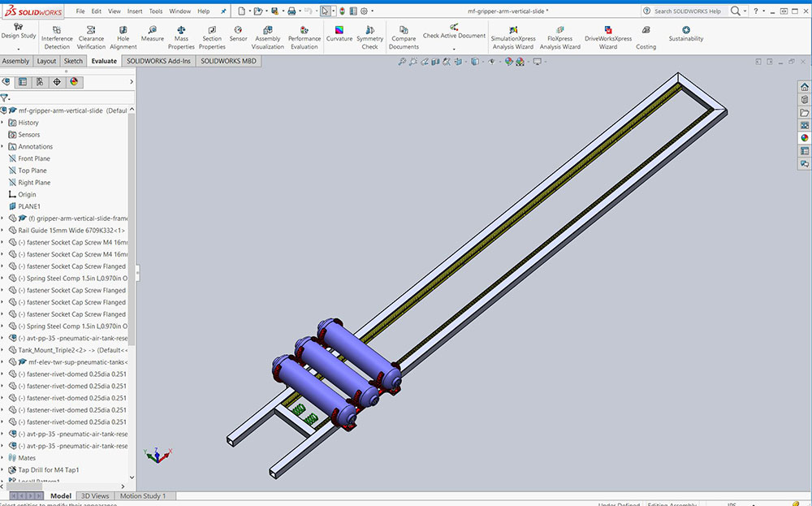Expand the Annotations tree node
This screenshot has height=506, width=812.
click(x=2, y=147)
